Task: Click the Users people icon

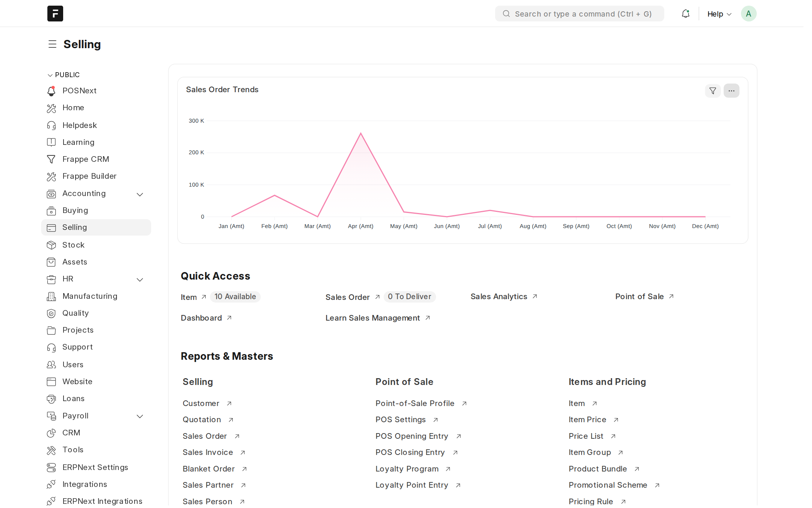Action: [52, 365]
